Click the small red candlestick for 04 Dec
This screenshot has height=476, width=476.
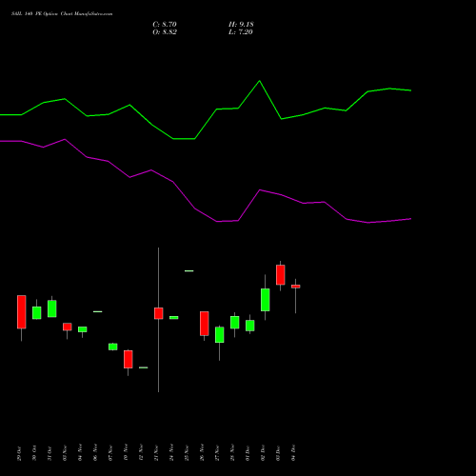tap(296, 287)
